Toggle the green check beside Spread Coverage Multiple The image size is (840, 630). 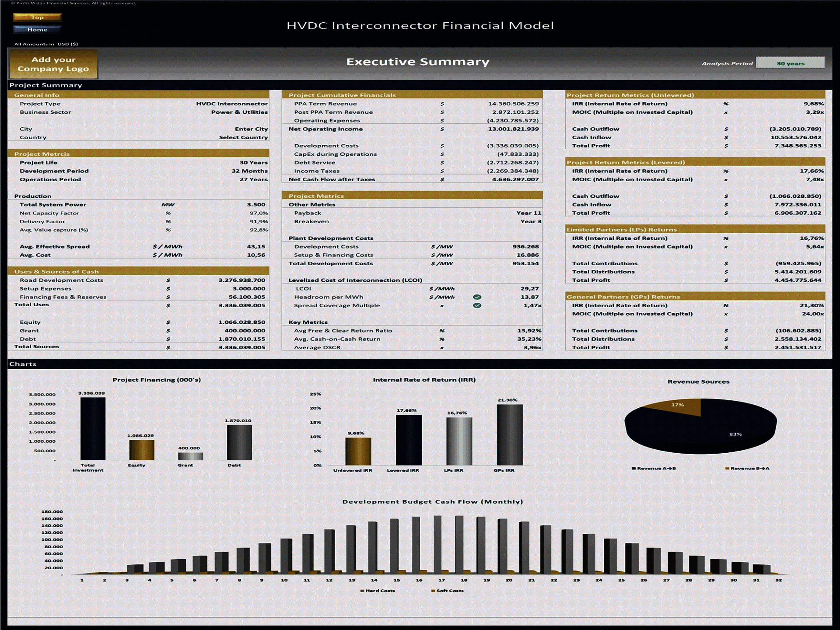tap(476, 305)
